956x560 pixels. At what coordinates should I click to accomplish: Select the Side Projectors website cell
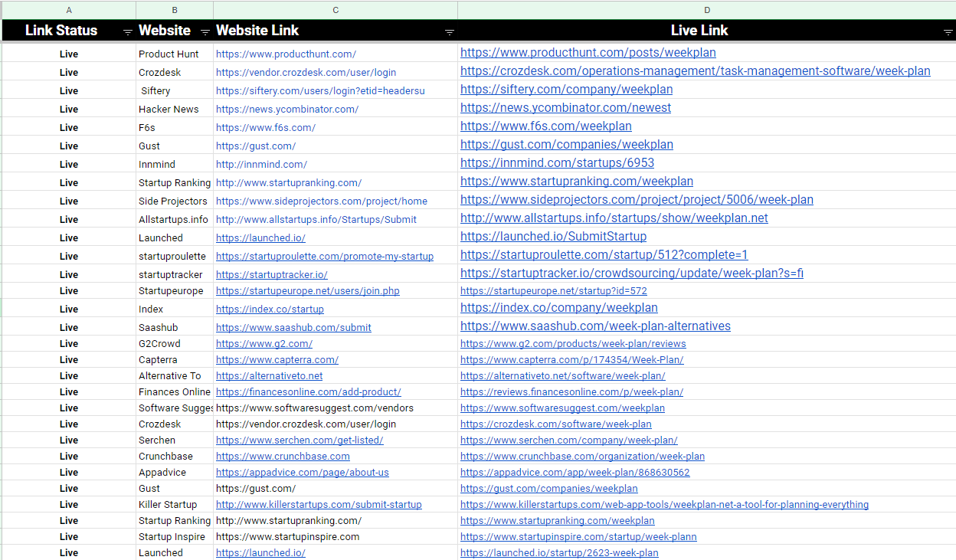pyautogui.click(x=175, y=201)
